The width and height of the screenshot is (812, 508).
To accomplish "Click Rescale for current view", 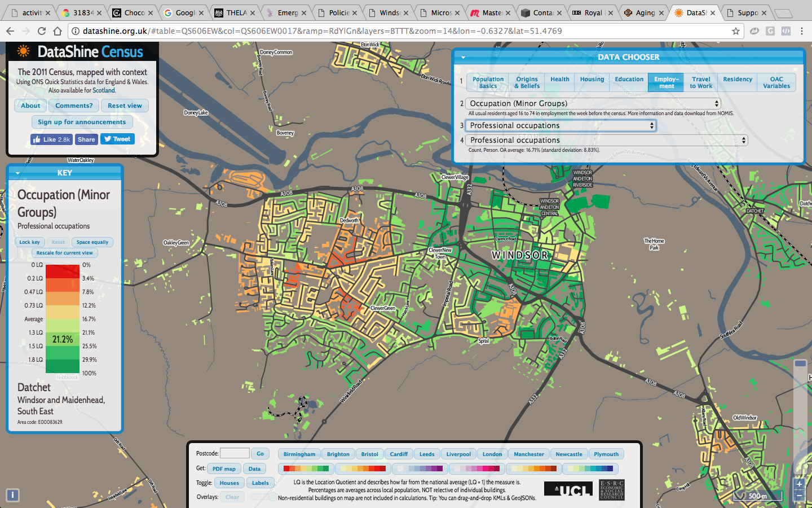I will click(64, 253).
